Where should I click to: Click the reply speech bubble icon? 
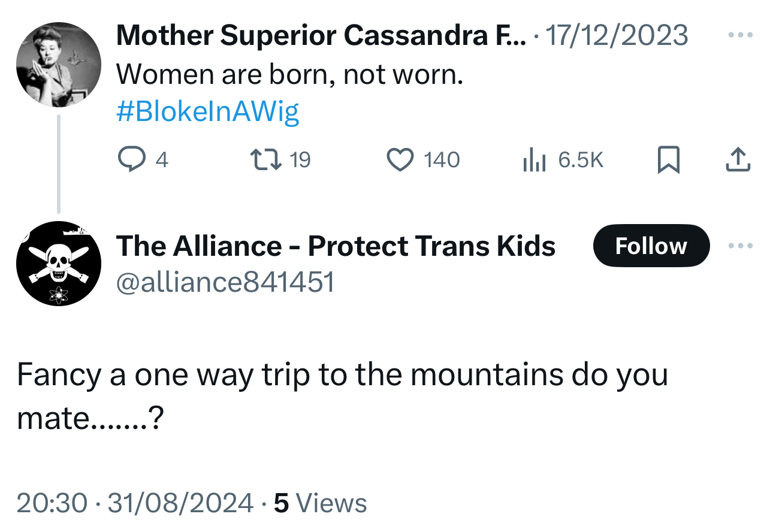click(128, 159)
